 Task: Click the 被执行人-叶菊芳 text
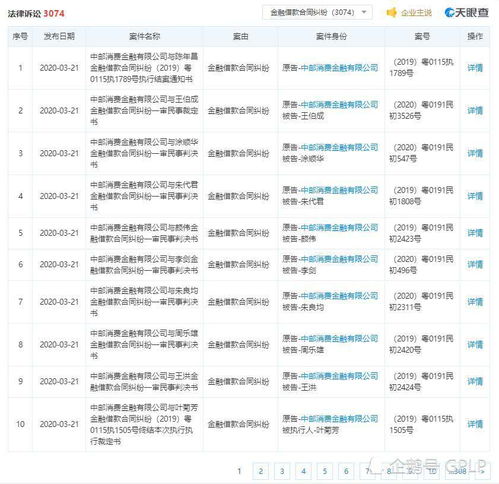(x=310, y=430)
